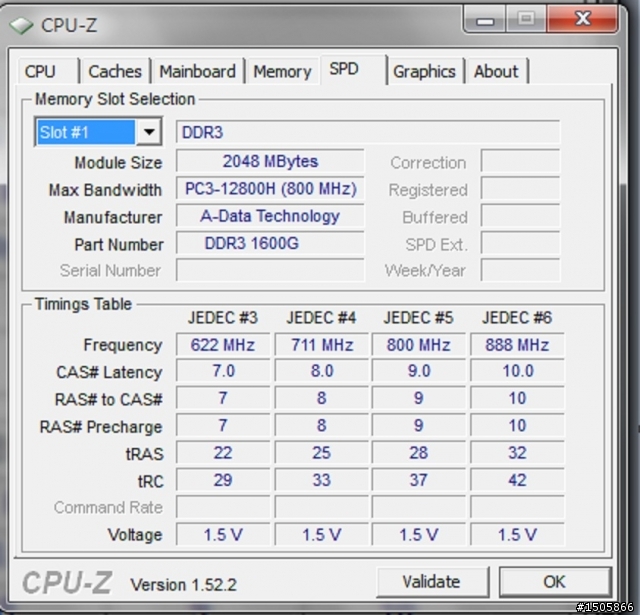The height and width of the screenshot is (615, 640).
Task: Click the disabled maximize button
Action: tap(526, 19)
